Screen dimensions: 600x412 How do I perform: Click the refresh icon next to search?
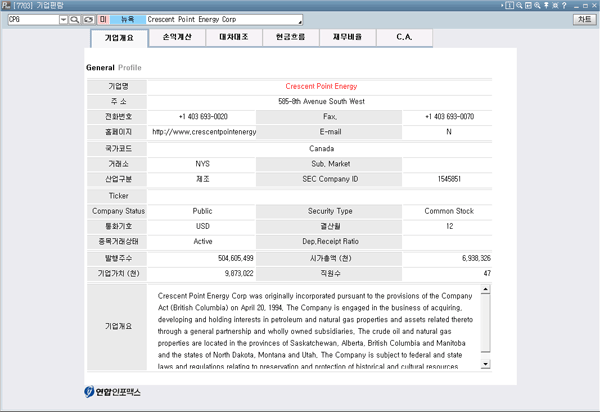pyautogui.click(x=88, y=19)
